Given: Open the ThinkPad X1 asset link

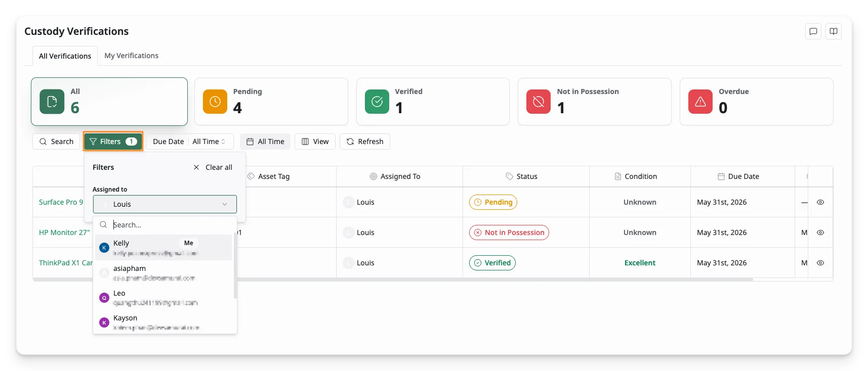Looking at the screenshot, I should click(x=66, y=263).
